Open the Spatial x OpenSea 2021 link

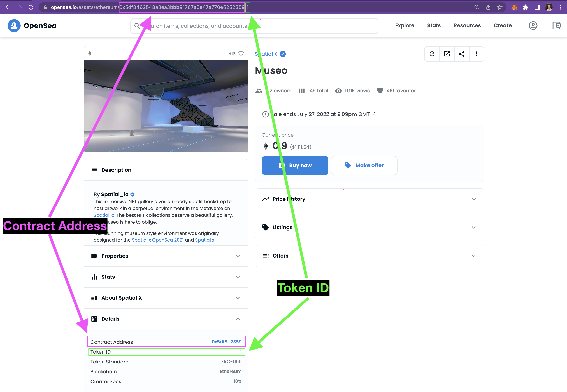pyautogui.click(x=158, y=240)
